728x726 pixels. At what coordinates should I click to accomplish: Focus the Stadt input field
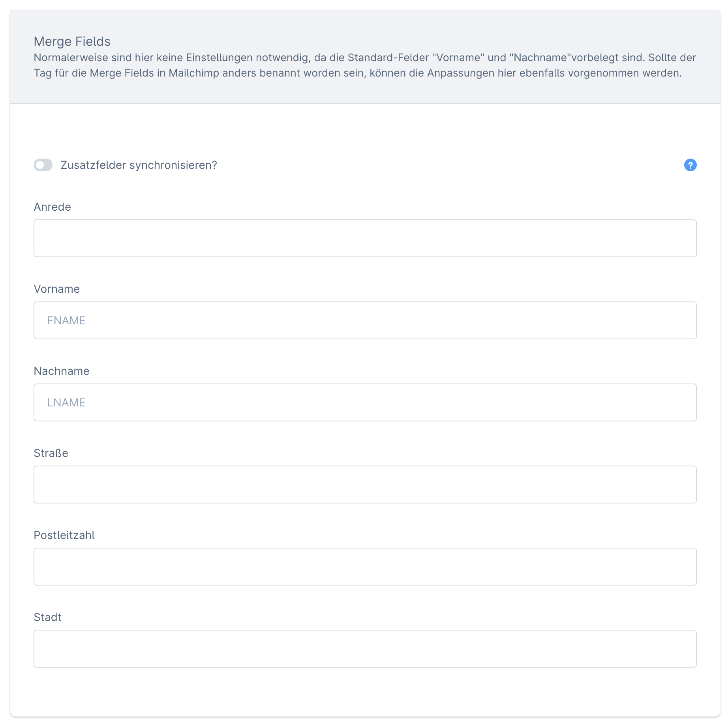[x=365, y=649]
